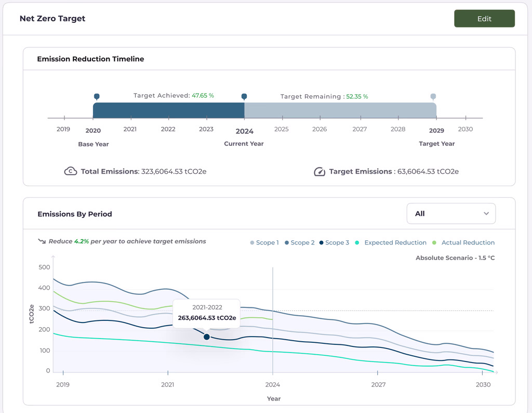This screenshot has width=532, height=413.
Task: Click the dark Target Achieved progress bar
Action: coord(168,110)
